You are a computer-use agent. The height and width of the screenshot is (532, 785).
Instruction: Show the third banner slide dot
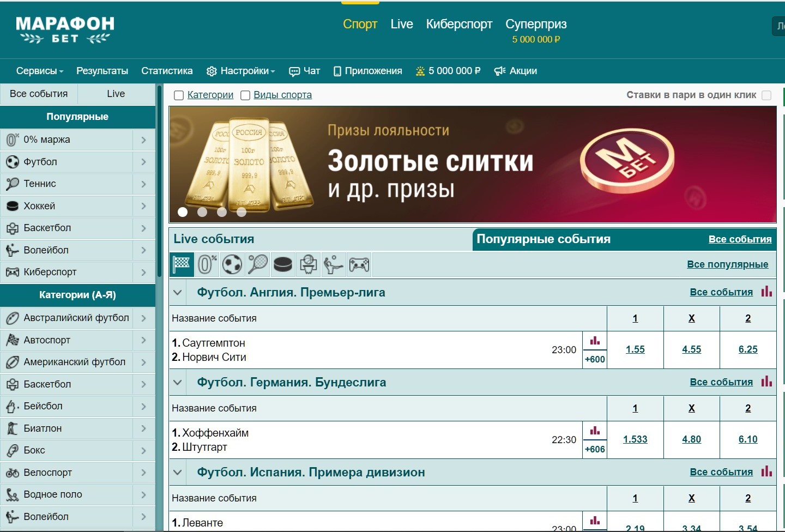pos(222,212)
